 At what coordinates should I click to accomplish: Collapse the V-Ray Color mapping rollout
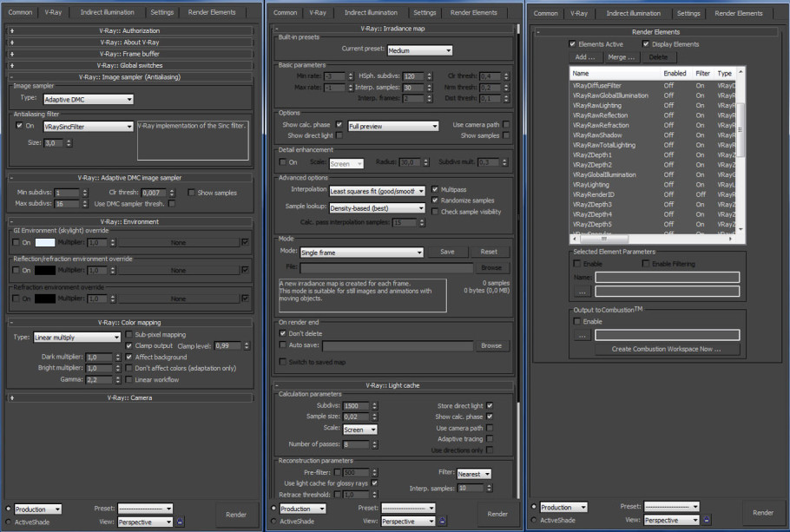point(129,323)
